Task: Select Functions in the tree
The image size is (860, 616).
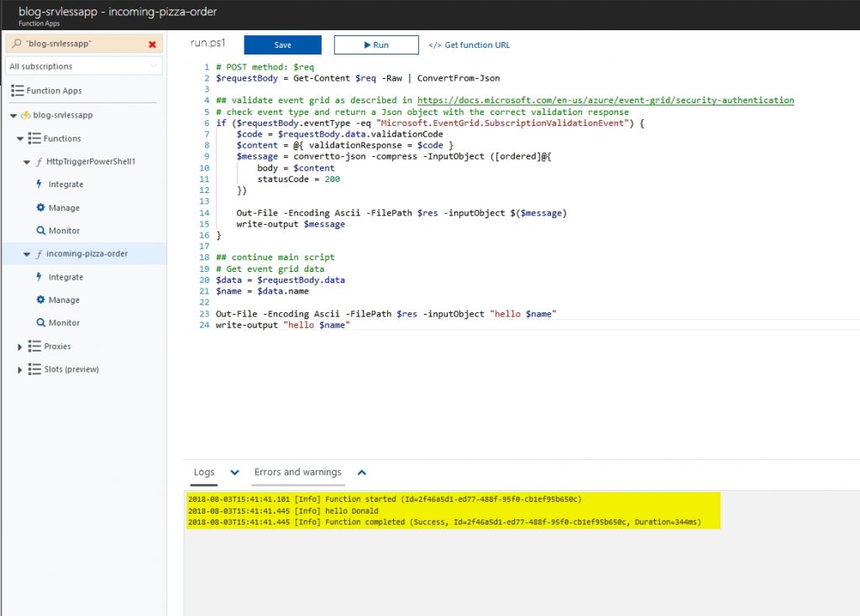Action: click(x=62, y=138)
